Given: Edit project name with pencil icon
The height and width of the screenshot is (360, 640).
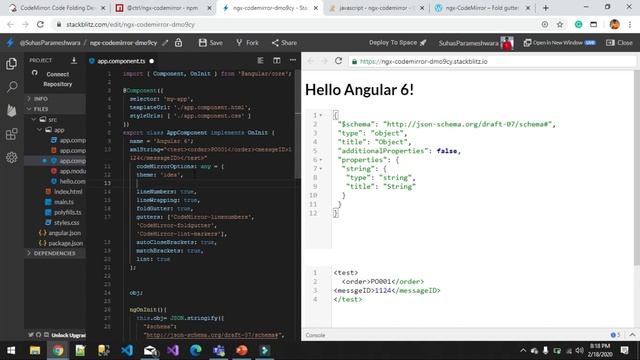Looking at the screenshot, I should [165, 42].
